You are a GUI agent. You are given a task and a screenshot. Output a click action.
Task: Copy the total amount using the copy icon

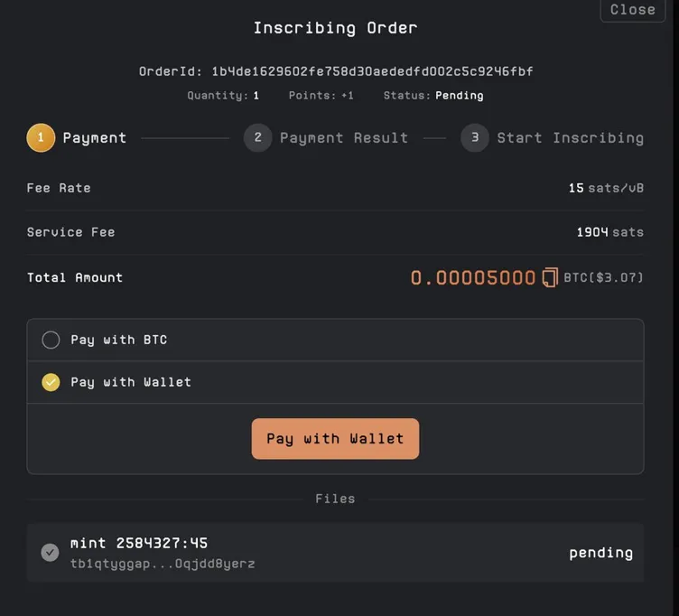tap(550, 278)
